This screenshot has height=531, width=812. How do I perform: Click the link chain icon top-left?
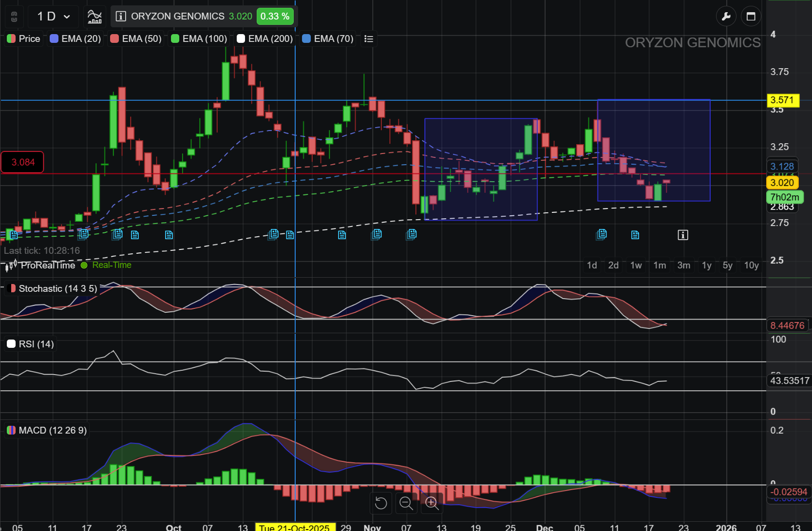click(14, 17)
